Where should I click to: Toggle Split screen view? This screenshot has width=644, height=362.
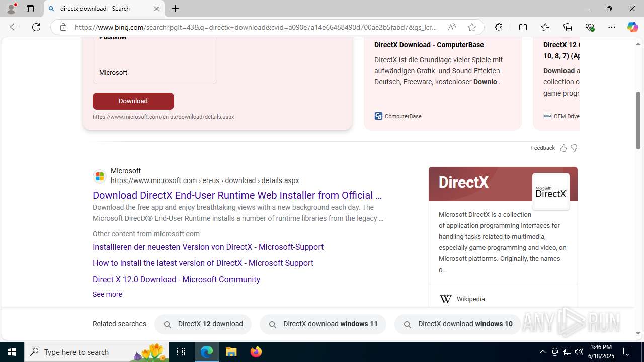[x=523, y=27]
